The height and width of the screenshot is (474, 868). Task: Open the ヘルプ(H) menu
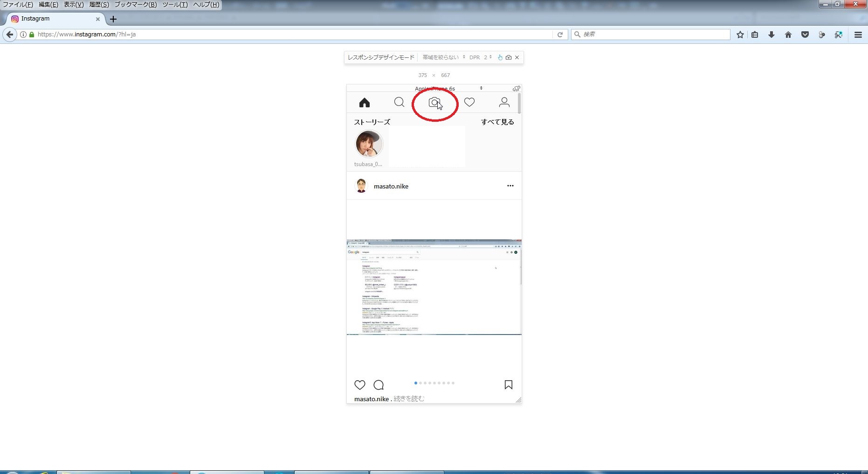206,5
